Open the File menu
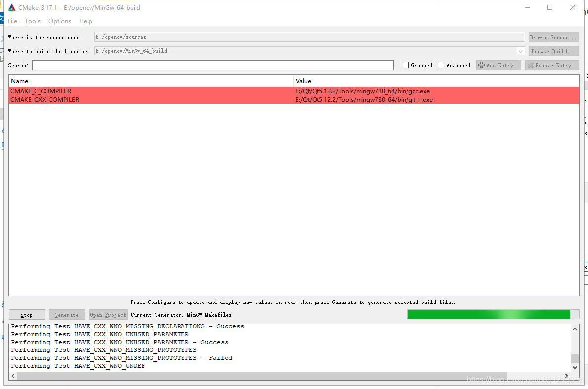This screenshot has width=588, height=389. point(12,21)
